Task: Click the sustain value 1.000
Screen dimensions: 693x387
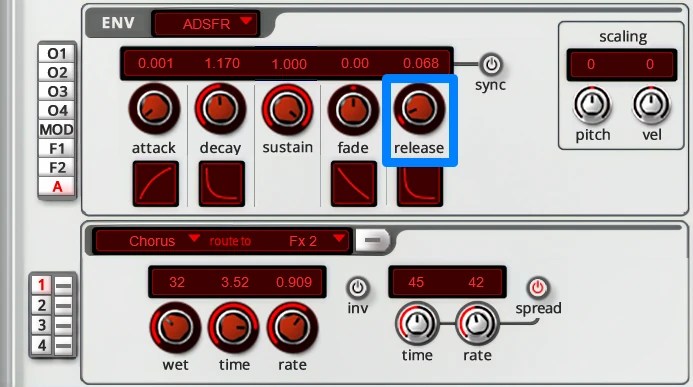Action: tap(289, 64)
